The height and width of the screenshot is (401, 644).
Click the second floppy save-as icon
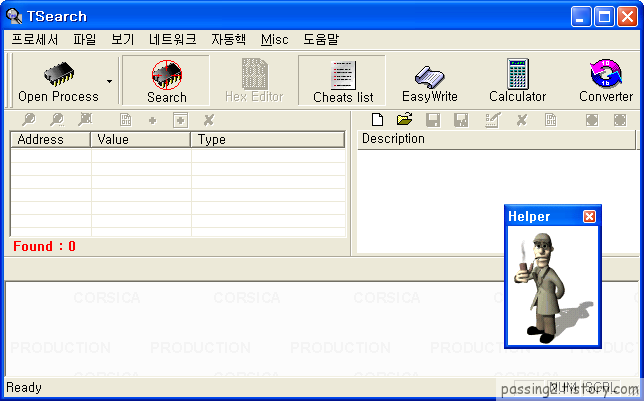coord(461,120)
